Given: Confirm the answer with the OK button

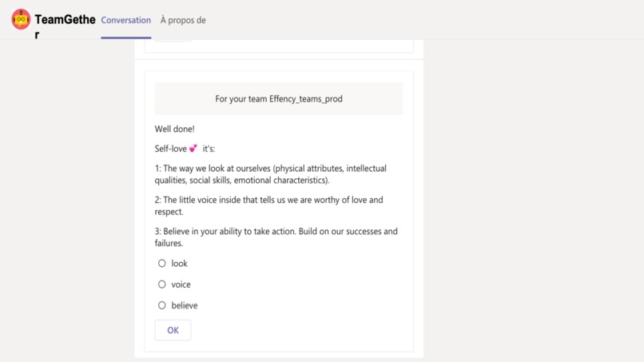Looking at the screenshot, I should click(173, 330).
